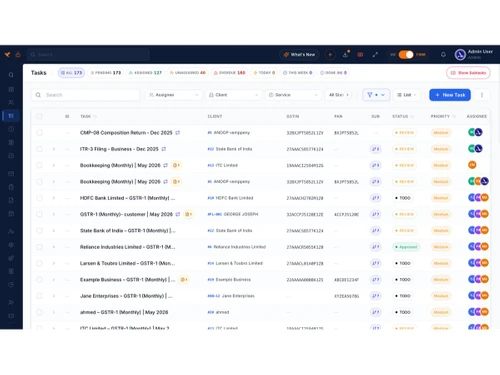
Task: Open the What's New button
Action: click(x=299, y=54)
